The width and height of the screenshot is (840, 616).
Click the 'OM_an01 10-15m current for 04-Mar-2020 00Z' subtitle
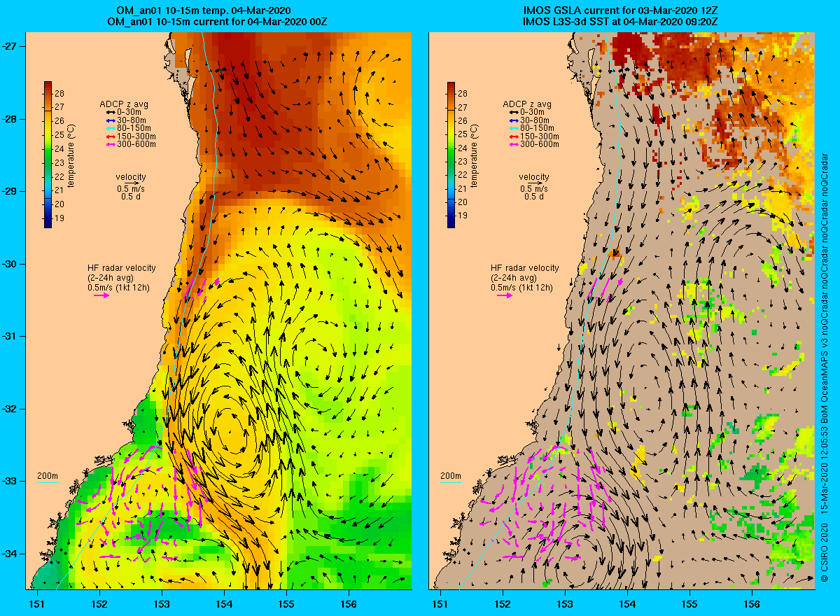(x=218, y=22)
